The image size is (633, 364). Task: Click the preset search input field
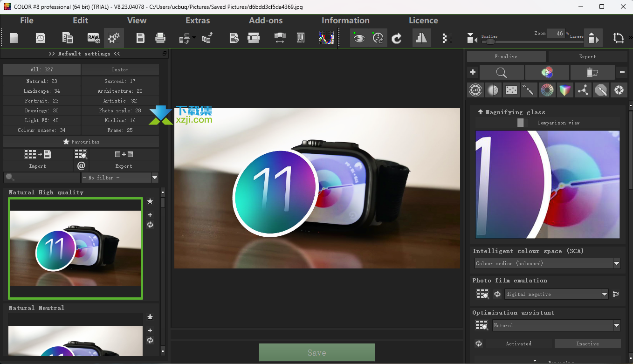tap(42, 178)
